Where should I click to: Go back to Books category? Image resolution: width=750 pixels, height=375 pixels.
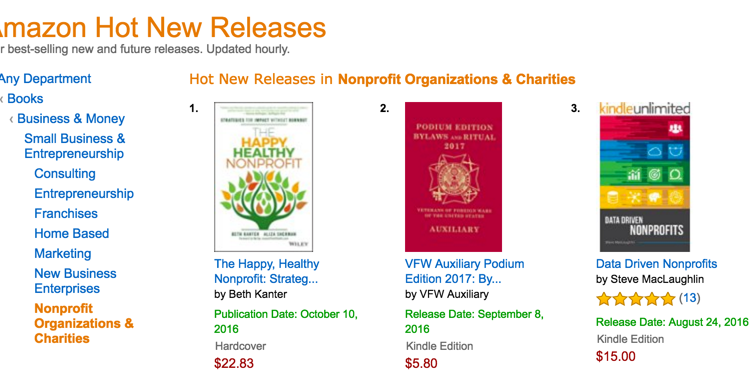tap(25, 99)
